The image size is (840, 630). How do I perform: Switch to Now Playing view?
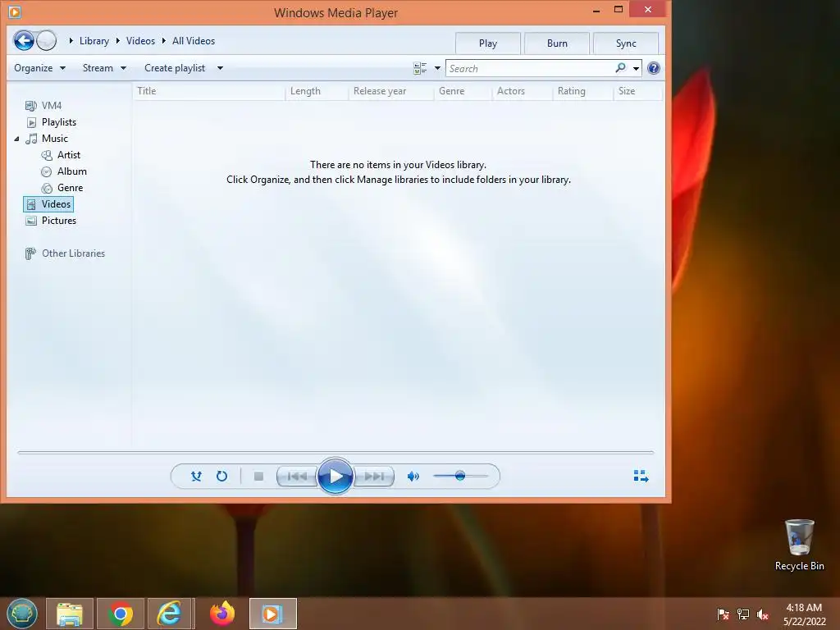tap(641, 476)
